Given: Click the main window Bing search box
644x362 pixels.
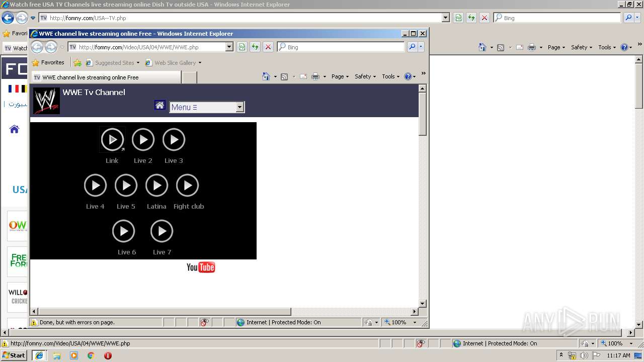Looking at the screenshot, I should (557, 18).
